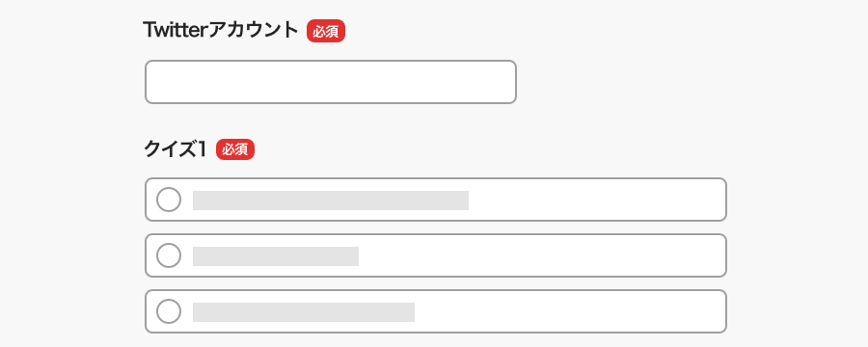Viewport: 868px width, 347px height.
Task: Choose the quiz option with the longest gray placeholder
Action: click(x=436, y=200)
